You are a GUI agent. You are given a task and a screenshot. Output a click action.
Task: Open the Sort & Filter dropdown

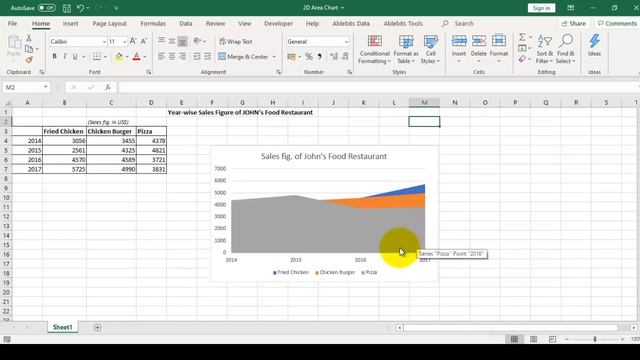click(544, 49)
